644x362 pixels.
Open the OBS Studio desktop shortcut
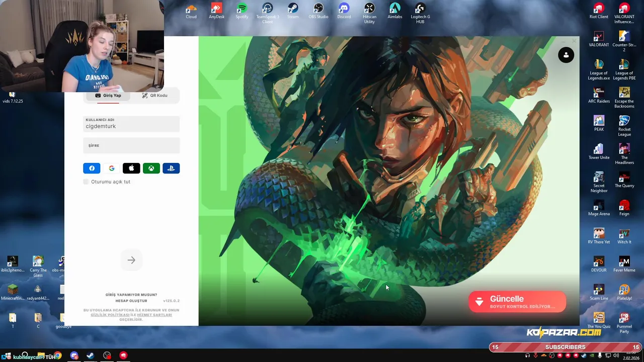[318, 11]
